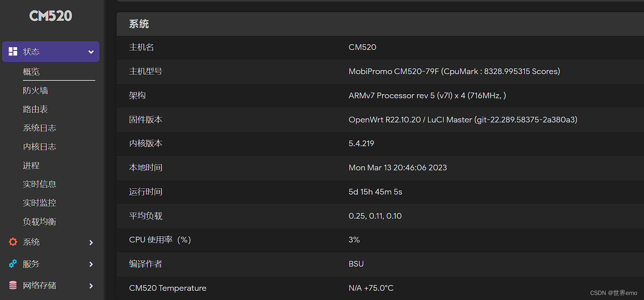Click the orange system gear icon
The height and width of the screenshot is (300, 644).
point(13,242)
